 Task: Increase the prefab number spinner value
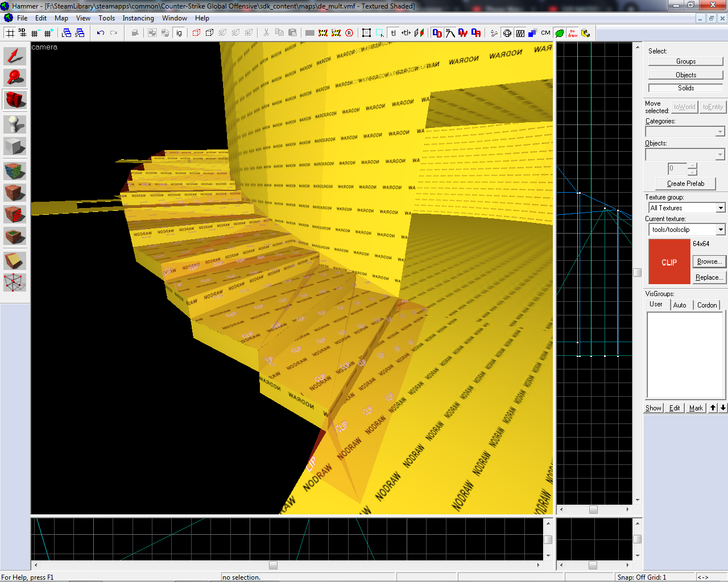tap(692, 166)
